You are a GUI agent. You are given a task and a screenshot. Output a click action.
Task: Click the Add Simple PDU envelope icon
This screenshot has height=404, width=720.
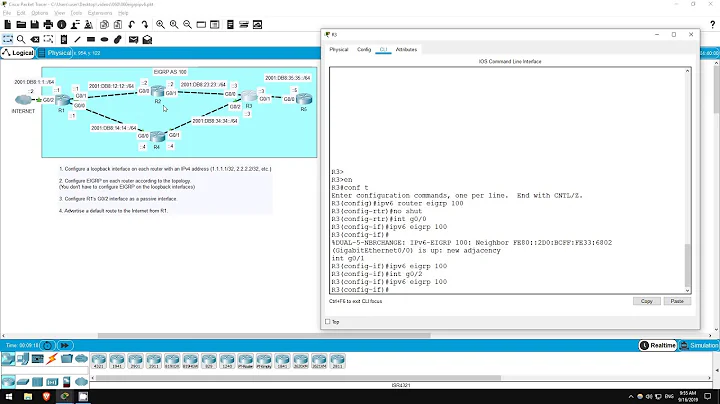tap(134, 39)
